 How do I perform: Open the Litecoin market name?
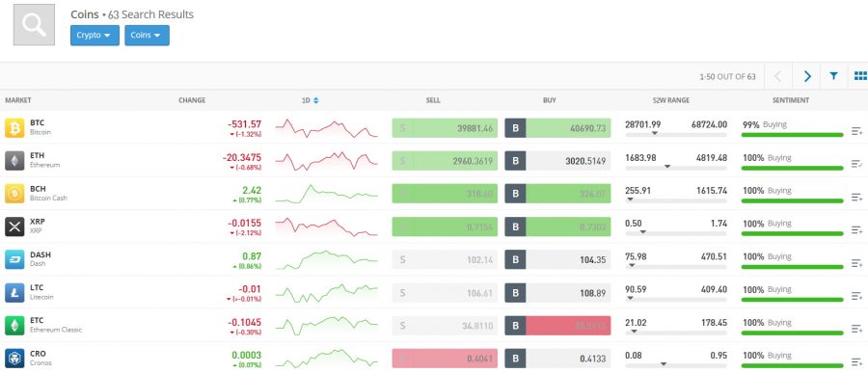point(41,297)
